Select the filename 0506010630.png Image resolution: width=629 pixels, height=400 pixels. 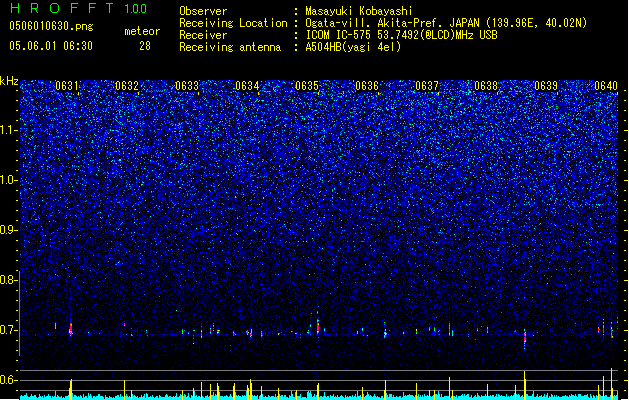[x=51, y=26]
